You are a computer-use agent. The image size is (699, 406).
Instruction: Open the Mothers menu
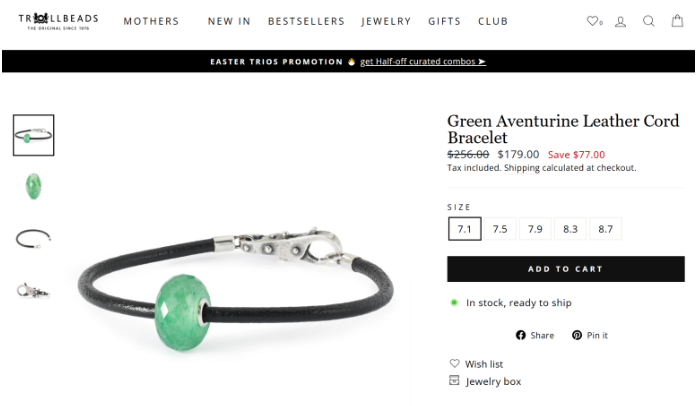coord(151,21)
